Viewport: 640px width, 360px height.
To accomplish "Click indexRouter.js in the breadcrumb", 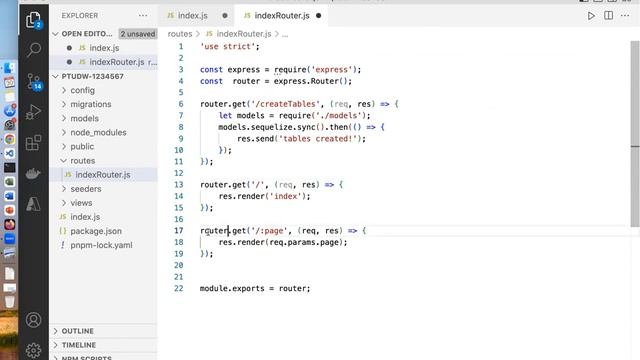I will pos(244,34).
